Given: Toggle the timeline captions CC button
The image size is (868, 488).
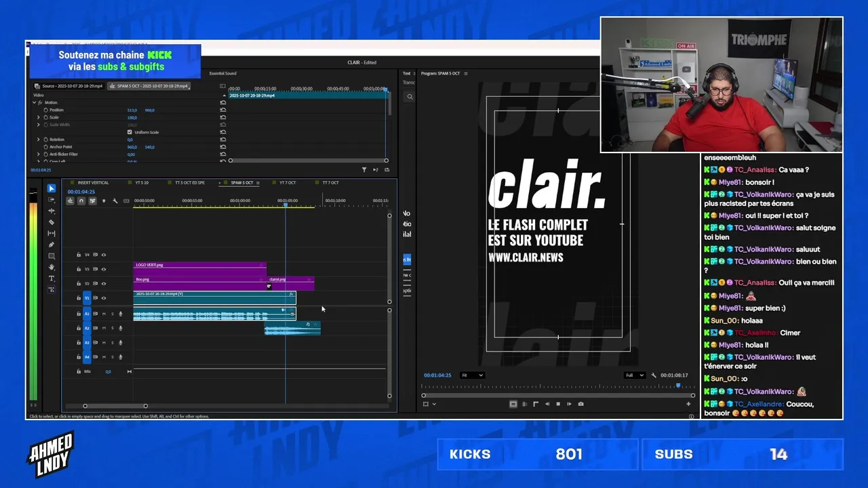Looking at the screenshot, I should [126, 201].
